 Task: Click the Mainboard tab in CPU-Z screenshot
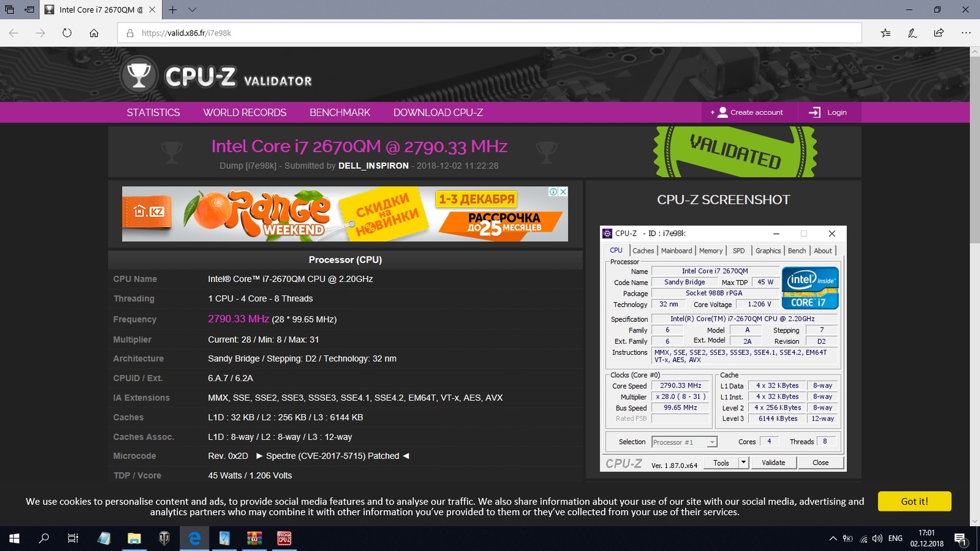pos(676,251)
